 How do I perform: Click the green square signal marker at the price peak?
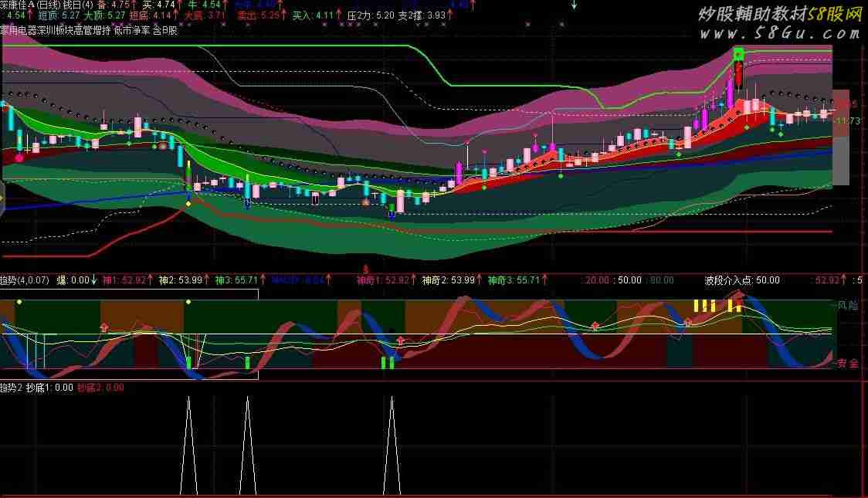pos(738,54)
